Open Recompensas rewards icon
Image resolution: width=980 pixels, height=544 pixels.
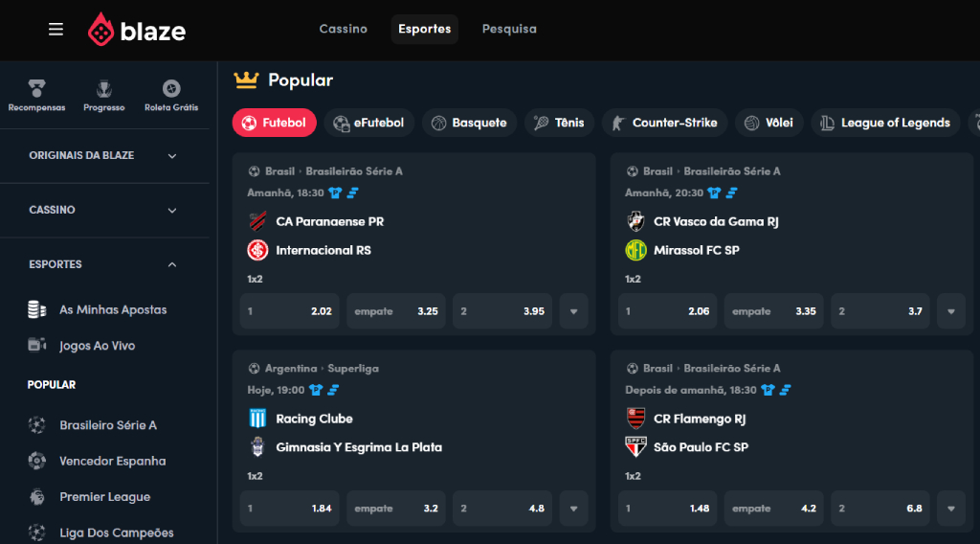coord(37,88)
